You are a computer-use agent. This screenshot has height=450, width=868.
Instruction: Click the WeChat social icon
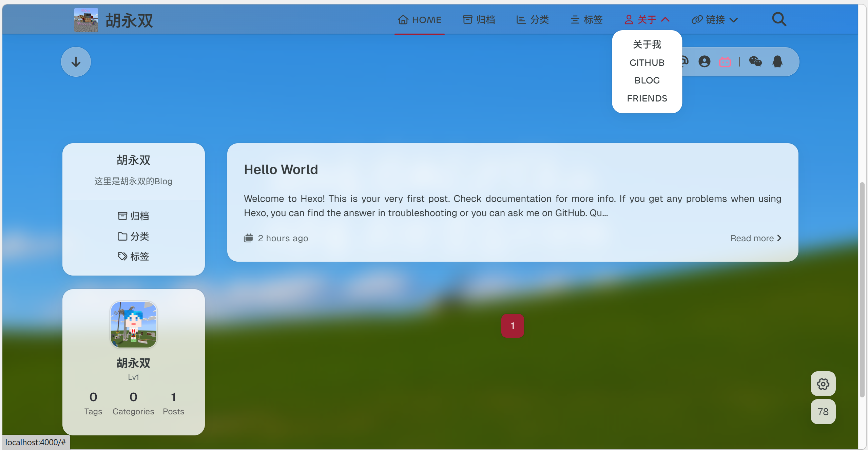coord(755,61)
